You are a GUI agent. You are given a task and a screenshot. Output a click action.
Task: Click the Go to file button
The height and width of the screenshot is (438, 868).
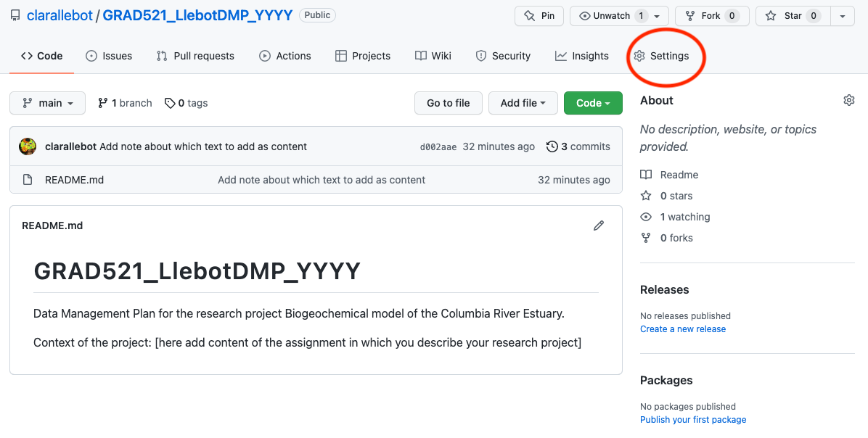coord(448,103)
